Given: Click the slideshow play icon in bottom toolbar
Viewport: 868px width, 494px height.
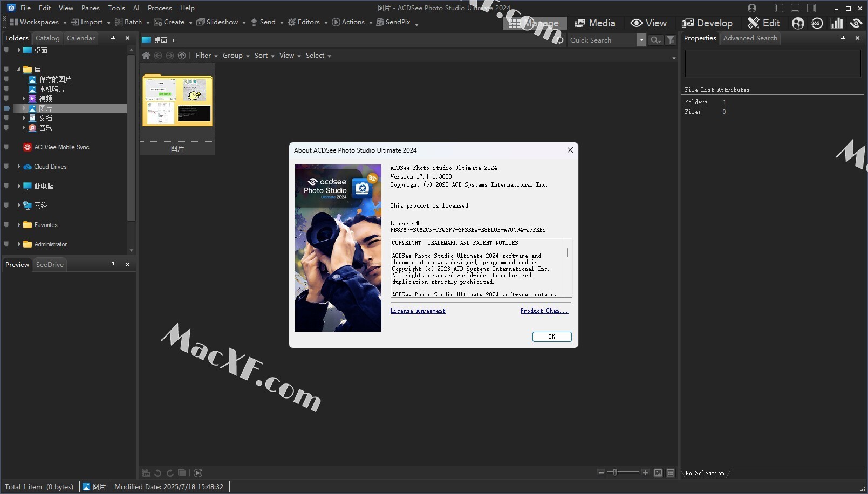Looking at the screenshot, I should (x=198, y=473).
